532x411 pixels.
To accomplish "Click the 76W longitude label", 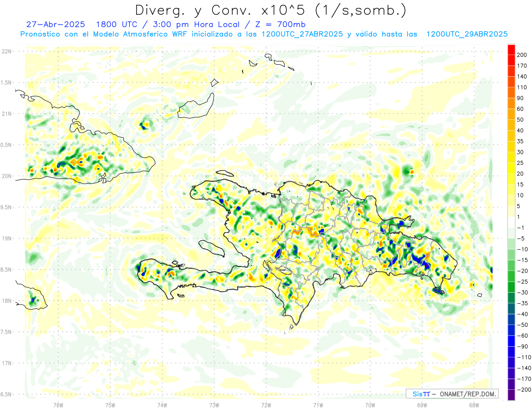I will tap(58, 405).
